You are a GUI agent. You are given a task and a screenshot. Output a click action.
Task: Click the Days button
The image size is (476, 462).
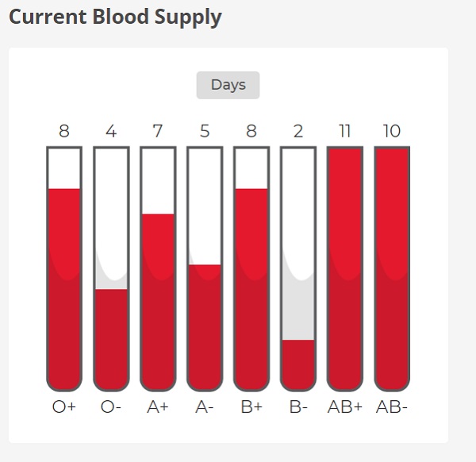coord(228,85)
